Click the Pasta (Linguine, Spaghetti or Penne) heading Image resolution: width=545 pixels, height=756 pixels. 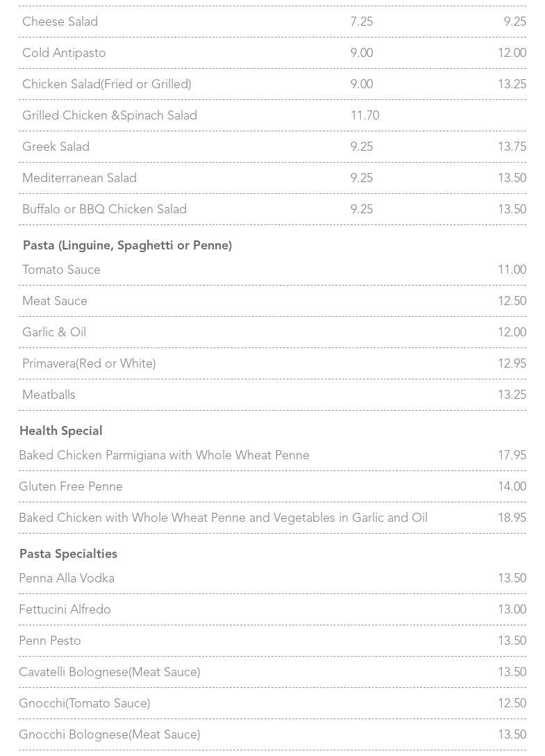tap(127, 245)
